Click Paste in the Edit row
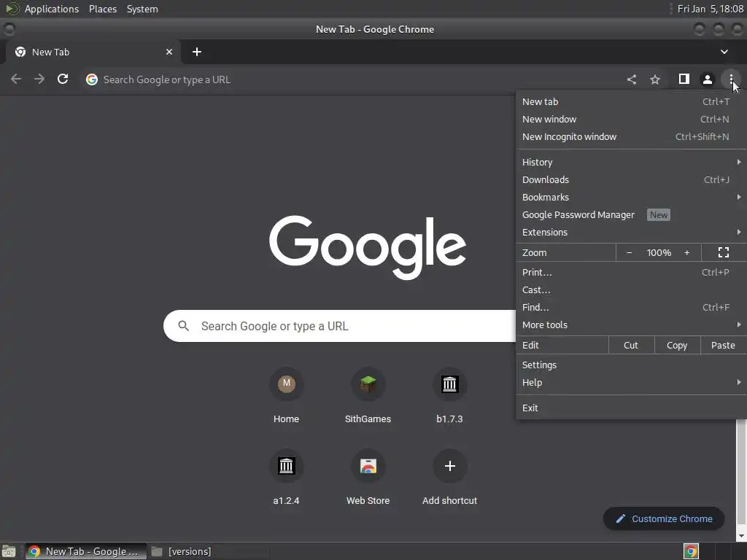The width and height of the screenshot is (747, 560). click(x=723, y=345)
